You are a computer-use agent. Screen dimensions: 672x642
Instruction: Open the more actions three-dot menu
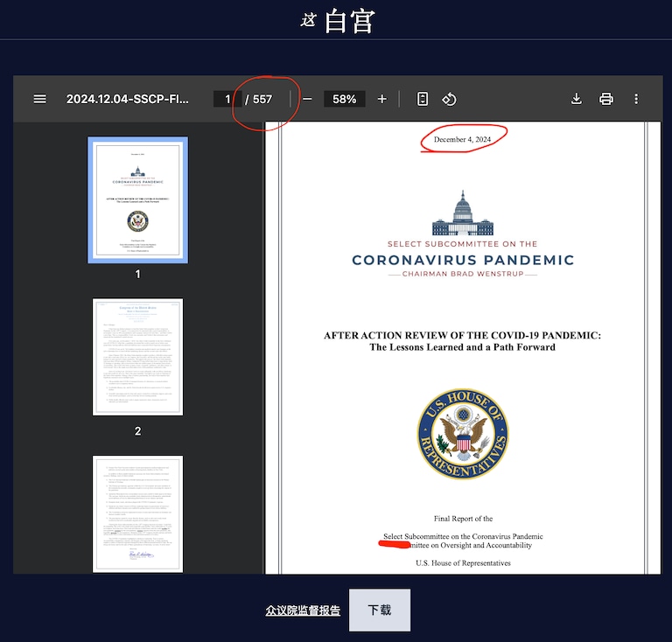pyautogui.click(x=636, y=99)
